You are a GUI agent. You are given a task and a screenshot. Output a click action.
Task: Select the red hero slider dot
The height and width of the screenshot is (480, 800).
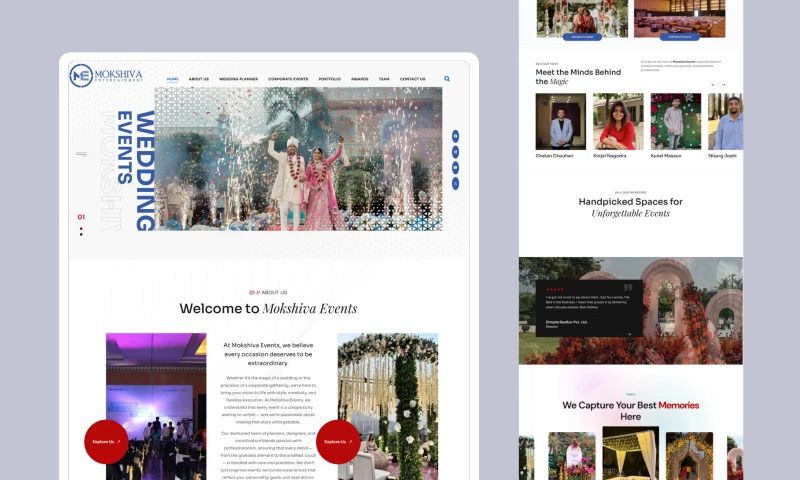coord(81,229)
